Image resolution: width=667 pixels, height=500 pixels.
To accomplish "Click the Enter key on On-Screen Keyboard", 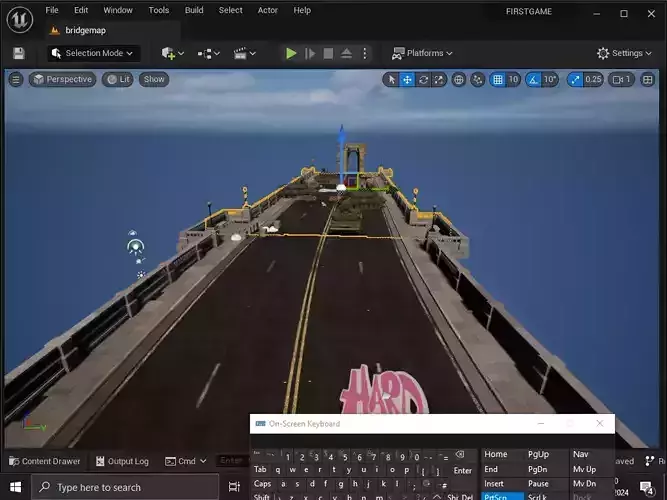I will tap(463, 470).
